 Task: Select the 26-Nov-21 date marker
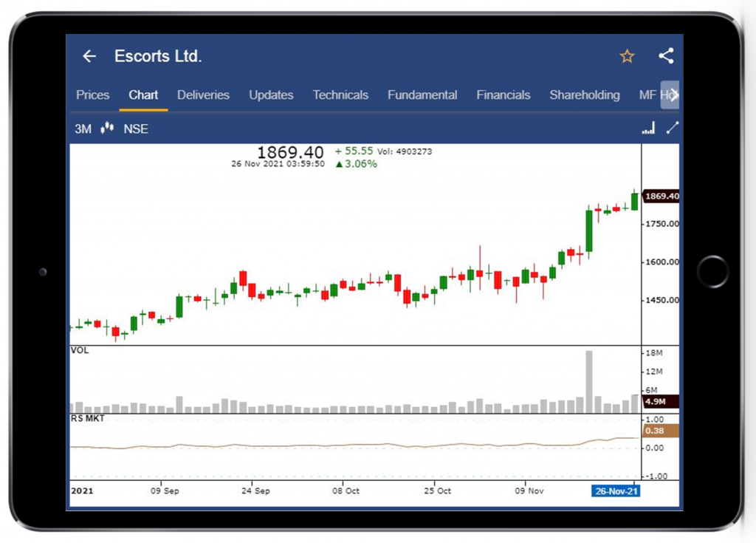click(616, 491)
